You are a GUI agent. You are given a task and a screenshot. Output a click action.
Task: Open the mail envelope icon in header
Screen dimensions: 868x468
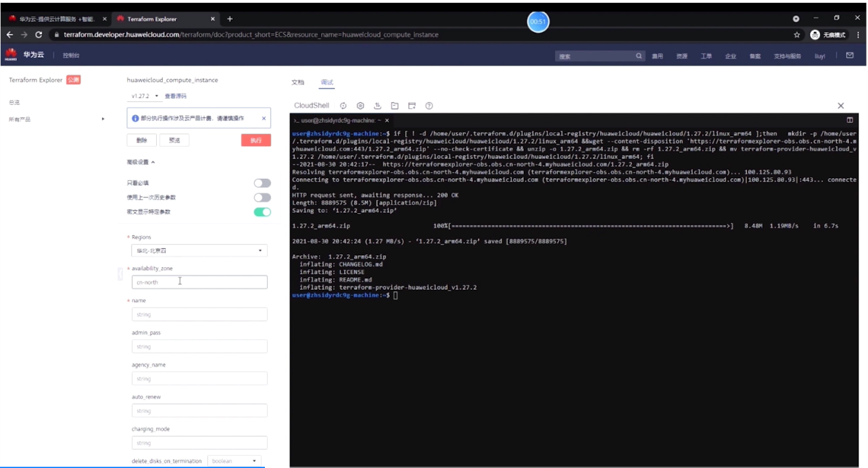[850, 56]
